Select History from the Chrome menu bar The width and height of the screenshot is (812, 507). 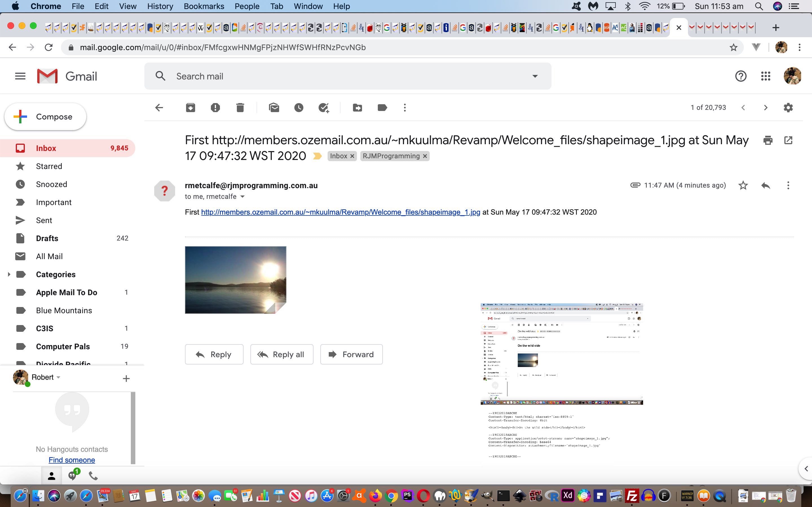coord(159,6)
